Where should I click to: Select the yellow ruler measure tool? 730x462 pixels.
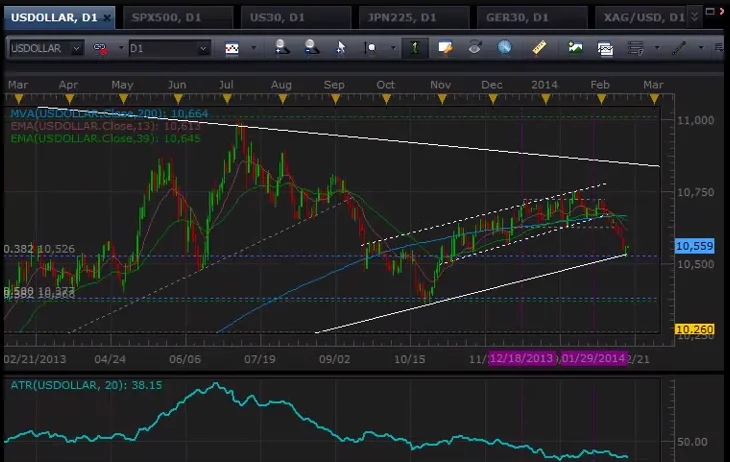click(x=539, y=47)
